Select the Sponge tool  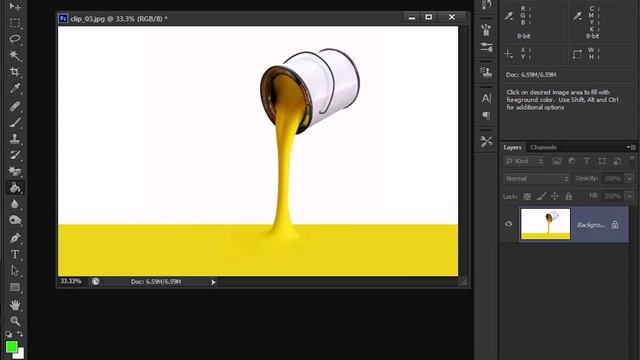click(x=15, y=220)
